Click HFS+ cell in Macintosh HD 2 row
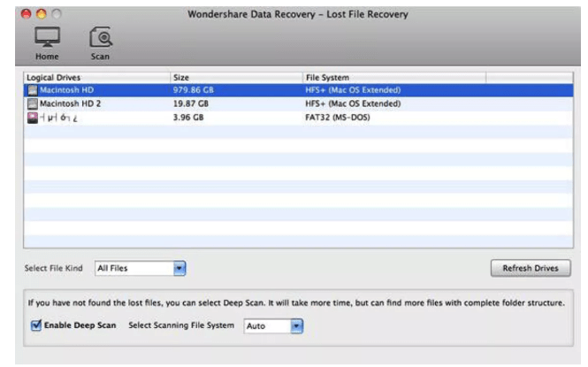The height and width of the screenshot is (367, 588). click(353, 103)
